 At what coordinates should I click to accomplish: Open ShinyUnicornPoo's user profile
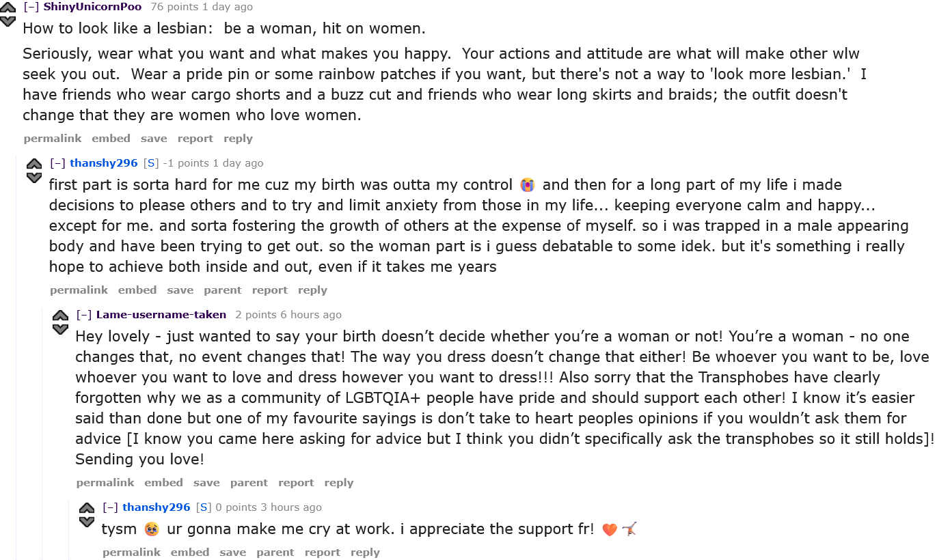[x=92, y=7]
